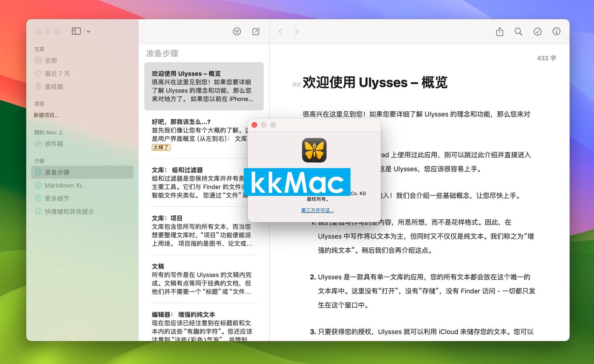Click the sheet icon beside 更多细节
This screenshot has height=364, width=594.
click(x=38, y=198)
